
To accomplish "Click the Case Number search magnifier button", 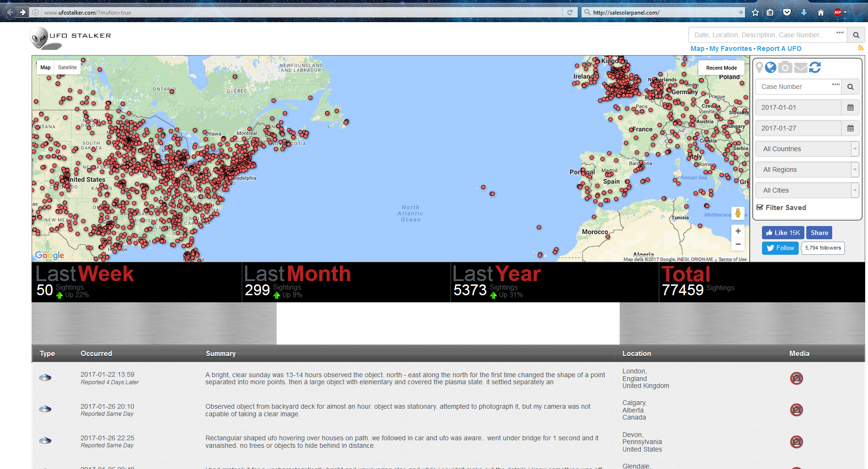I will [850, 87].
